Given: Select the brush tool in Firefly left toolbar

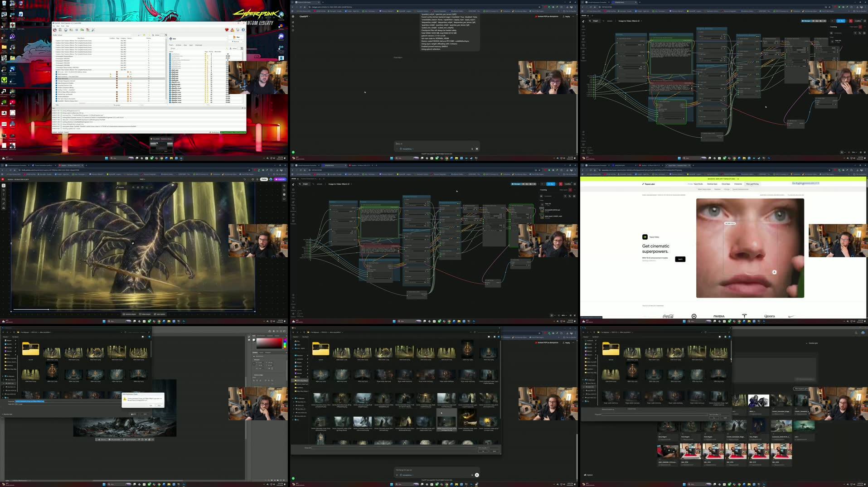Looking at the screenshot, I should (x=4, y=204).
